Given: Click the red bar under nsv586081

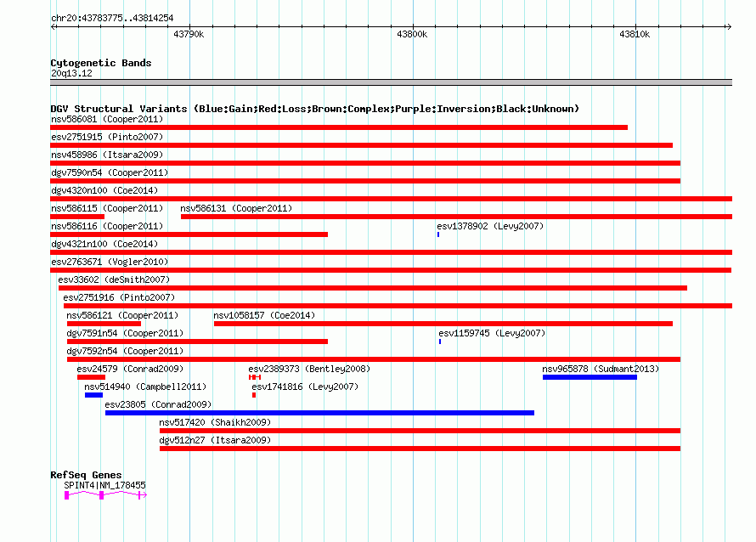Looking at the screenshot, I should tap(339, 127).
